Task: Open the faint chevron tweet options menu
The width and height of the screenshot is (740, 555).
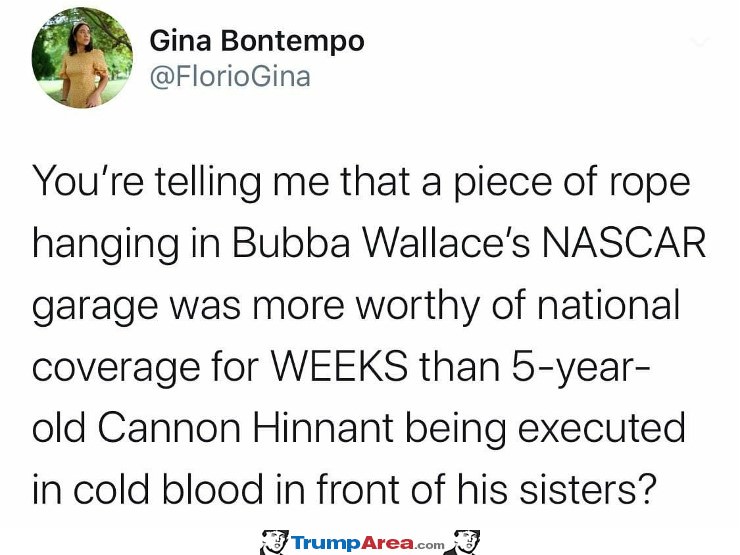Action: pos(701,42)
